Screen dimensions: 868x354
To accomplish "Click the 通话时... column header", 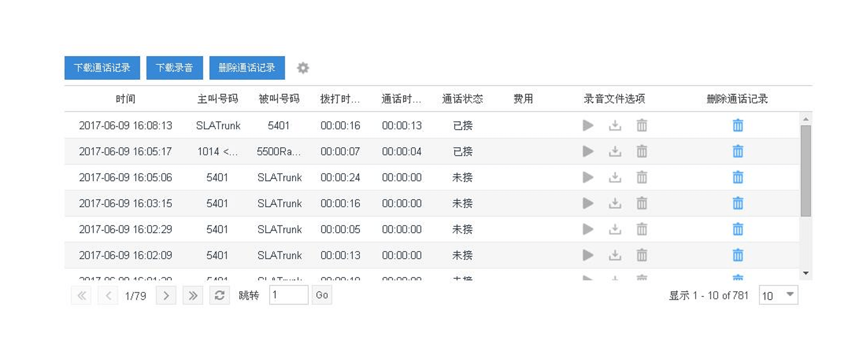I will click(x=401, y=99).
